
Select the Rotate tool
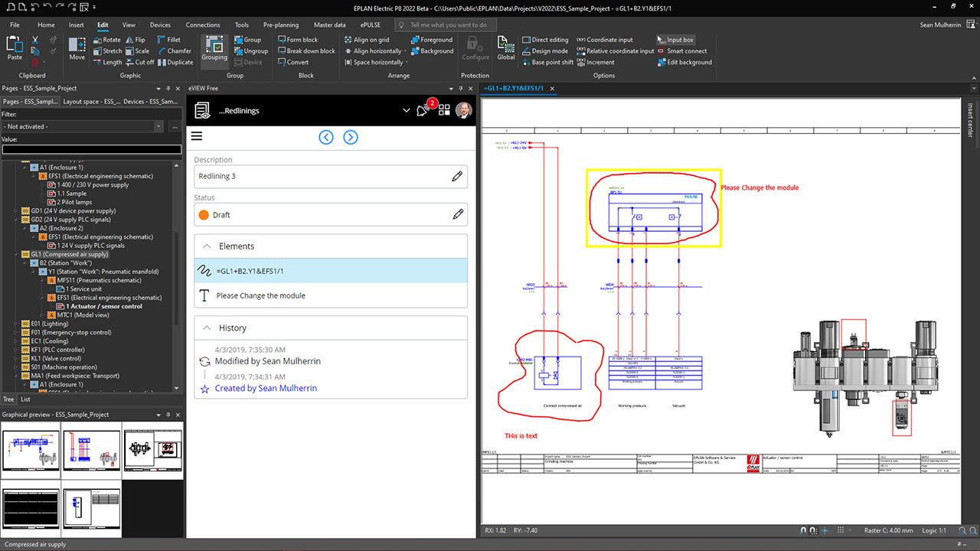(106, 40)
